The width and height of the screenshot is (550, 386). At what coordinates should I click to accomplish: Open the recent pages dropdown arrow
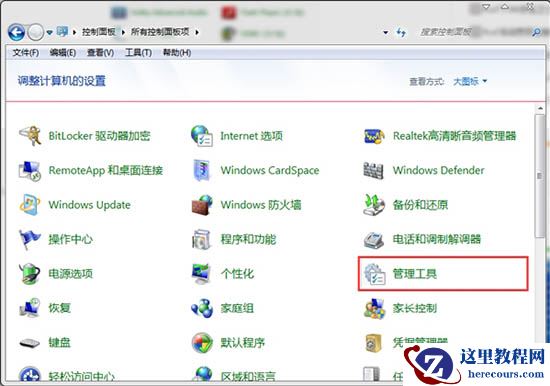coord(49,32)
